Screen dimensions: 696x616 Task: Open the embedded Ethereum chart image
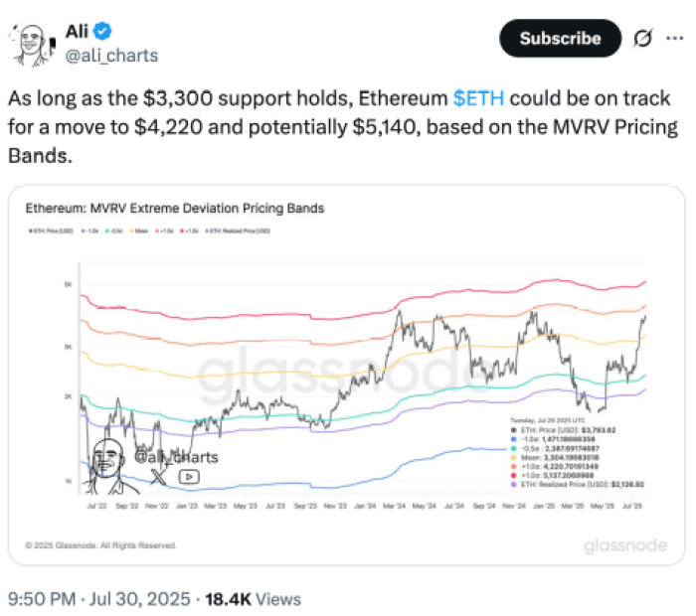point(348,378)
